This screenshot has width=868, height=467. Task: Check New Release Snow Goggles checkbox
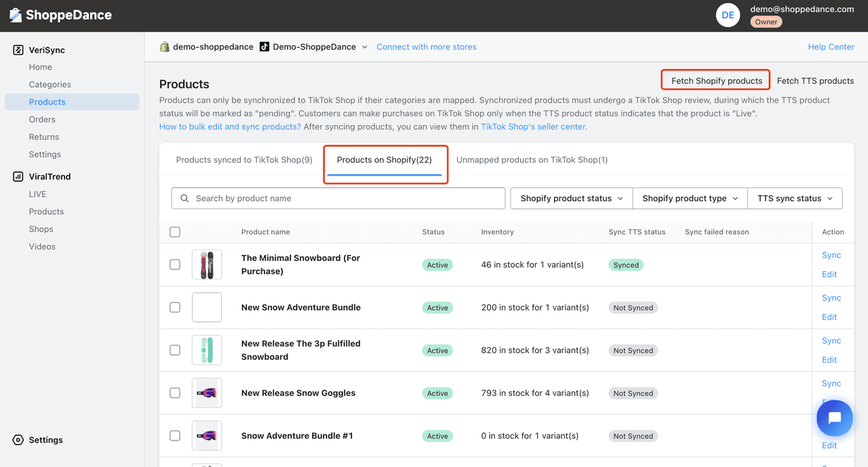point(175,392)
